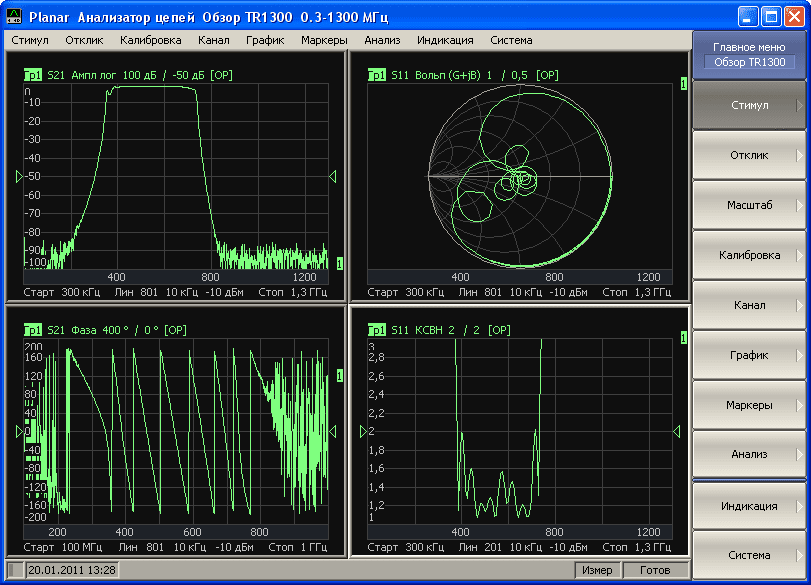Screen dimensions: 811x585
Task: Click the Главное меню Обзор TR1300 header
Action: coord(749,55)
